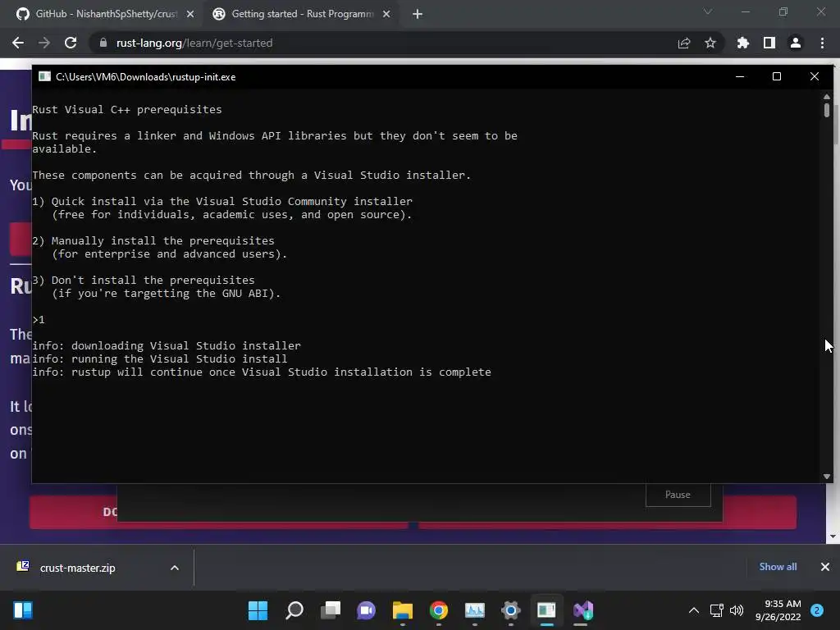The width and height of the screenshot is (840, 630).
Task: Open Task Manager graph icon in taskbar
Action: [x=475, y=610]
